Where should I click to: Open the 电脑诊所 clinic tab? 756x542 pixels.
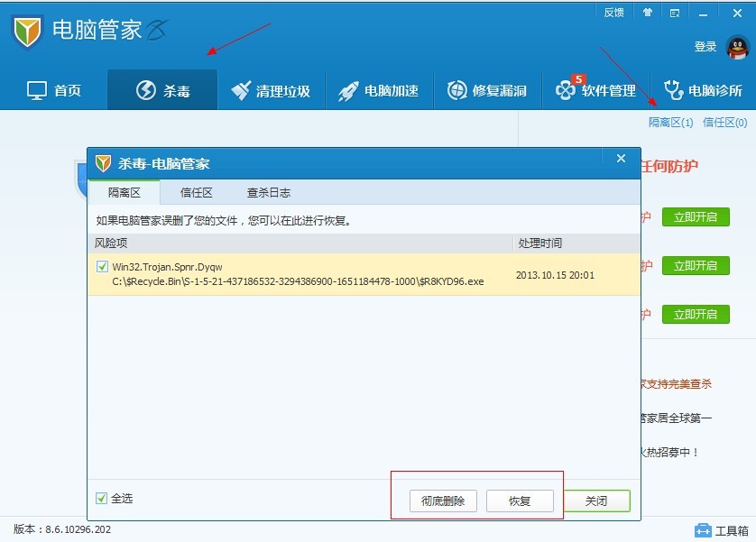click(x=703, y=90)
